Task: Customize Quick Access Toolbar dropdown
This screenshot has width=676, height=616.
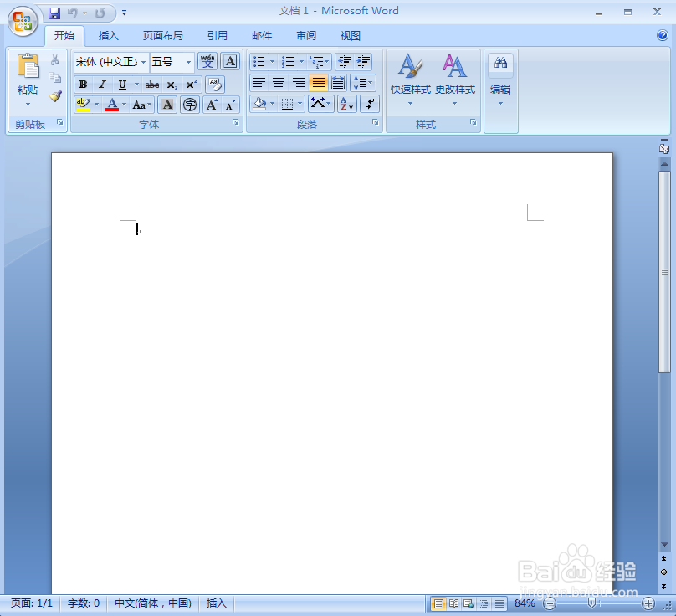Action: tap(124, 13)
